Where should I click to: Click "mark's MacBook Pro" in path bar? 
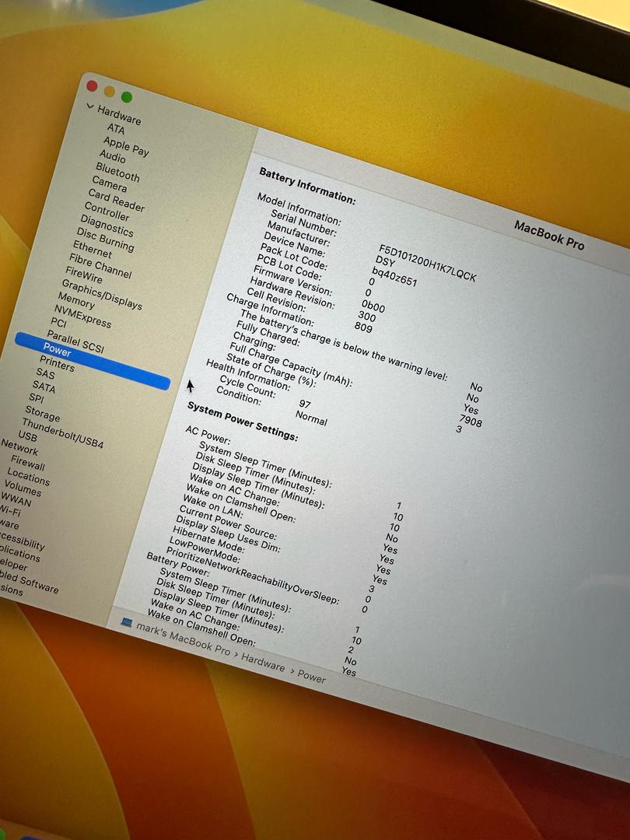[184, 639]
